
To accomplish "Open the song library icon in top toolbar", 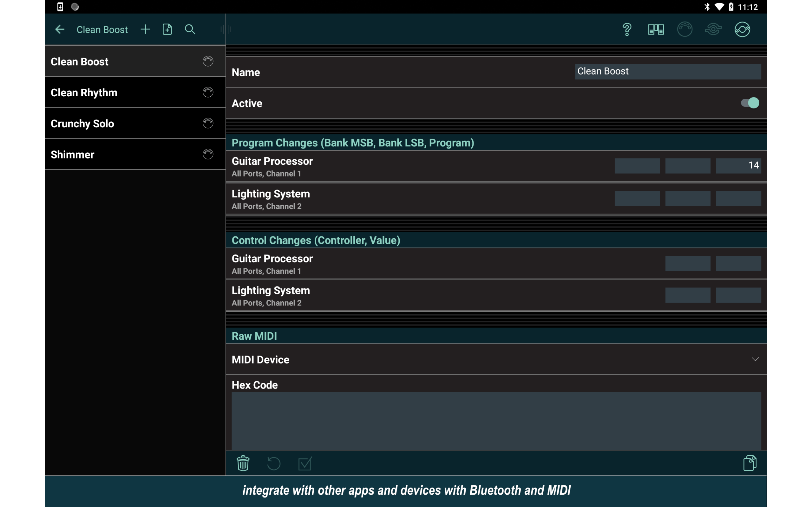I will 655,29.
